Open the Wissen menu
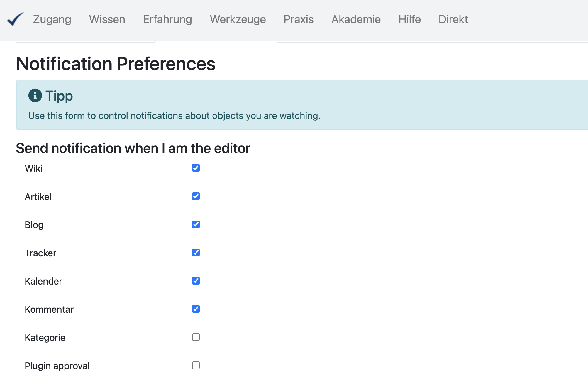Screen dimensions: 588x387 [x=107, y=19]
